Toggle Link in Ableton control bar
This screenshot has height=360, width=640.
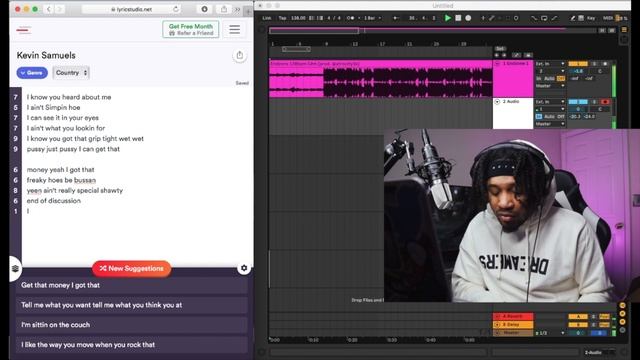tap(267, 18)
